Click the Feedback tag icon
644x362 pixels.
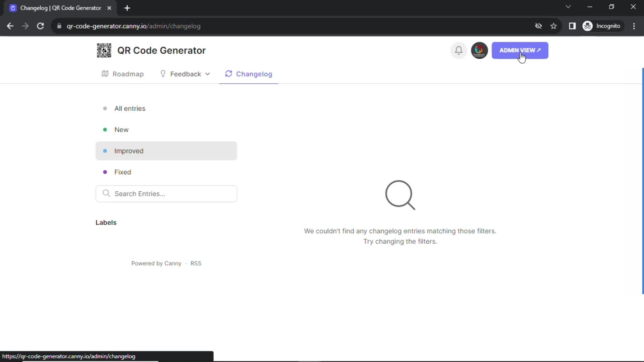(163, 74)
